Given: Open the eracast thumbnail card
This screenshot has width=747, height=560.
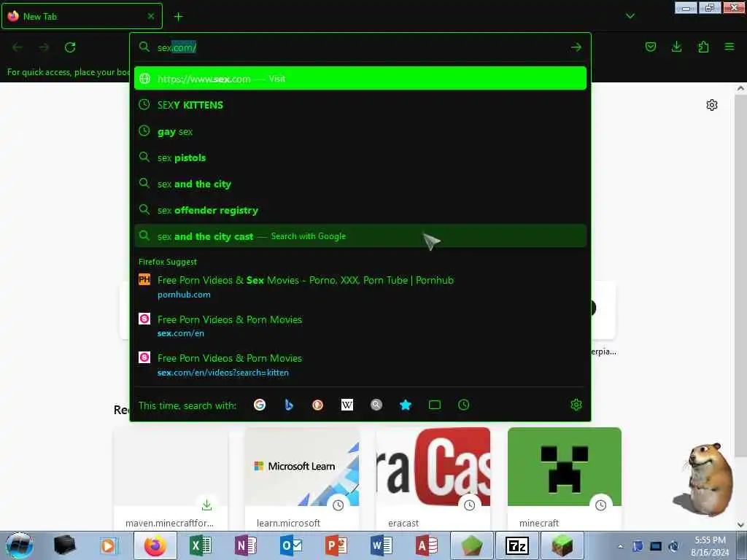Looking at the screenshot, I should tap(433, 478).
